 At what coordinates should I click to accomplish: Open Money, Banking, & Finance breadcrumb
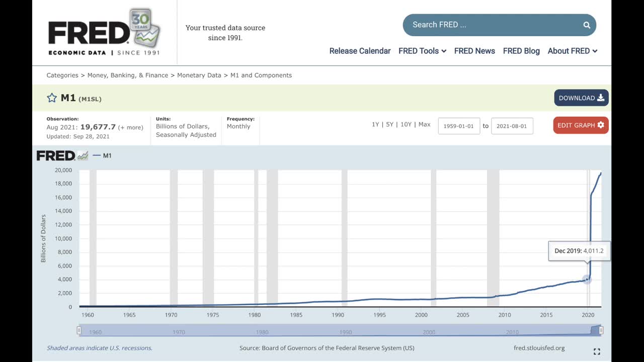click(128, 75)
